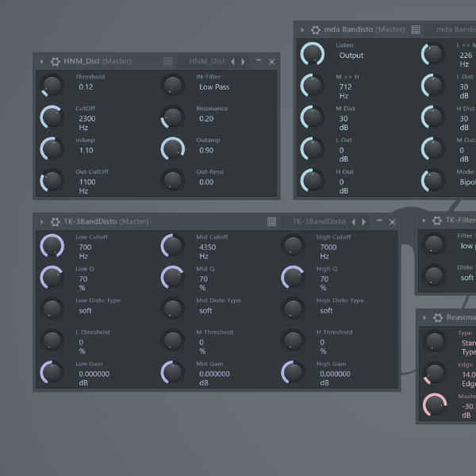476x476 pixels.
Task: Expand mda Bandisto window menu arrow
Action: (x=302, y=30)
